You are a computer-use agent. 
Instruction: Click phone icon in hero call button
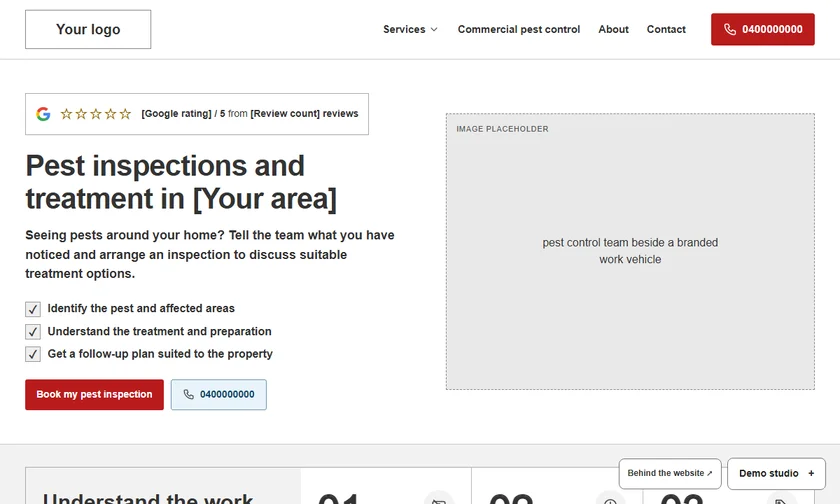[x=189, y=395]
